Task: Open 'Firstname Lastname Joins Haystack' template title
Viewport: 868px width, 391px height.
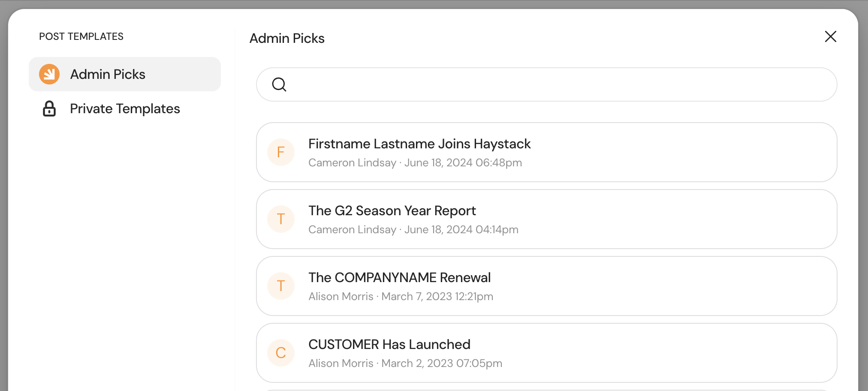Action: [x=419, y=144]
